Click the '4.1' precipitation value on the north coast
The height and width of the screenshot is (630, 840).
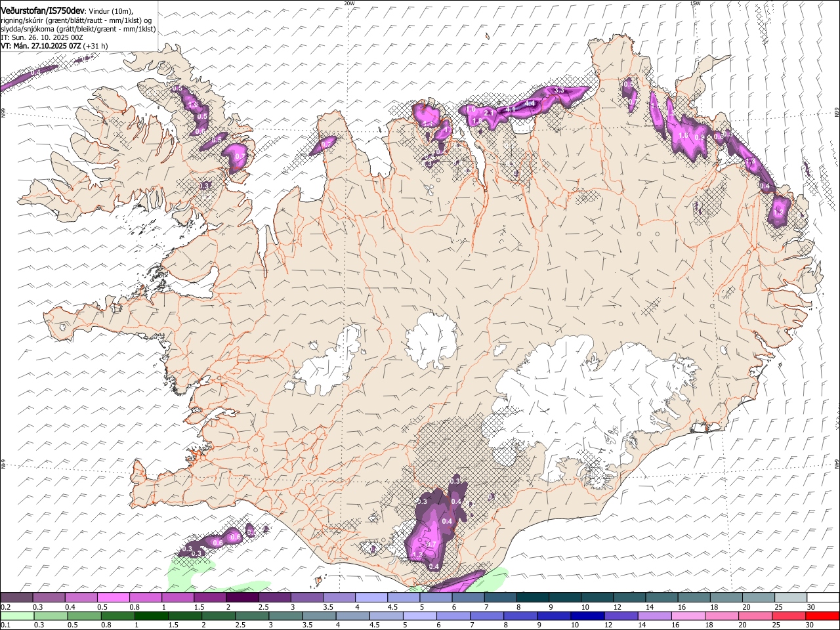coord(511,109)
